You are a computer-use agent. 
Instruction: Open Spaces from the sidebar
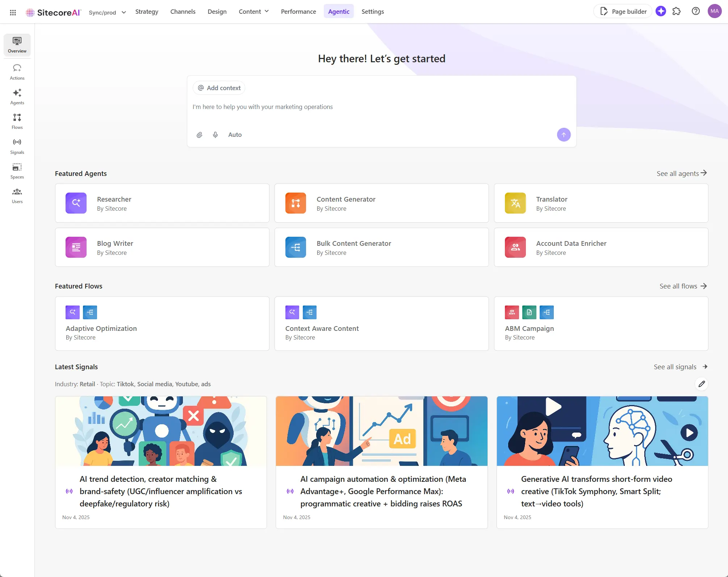point(17,170)
